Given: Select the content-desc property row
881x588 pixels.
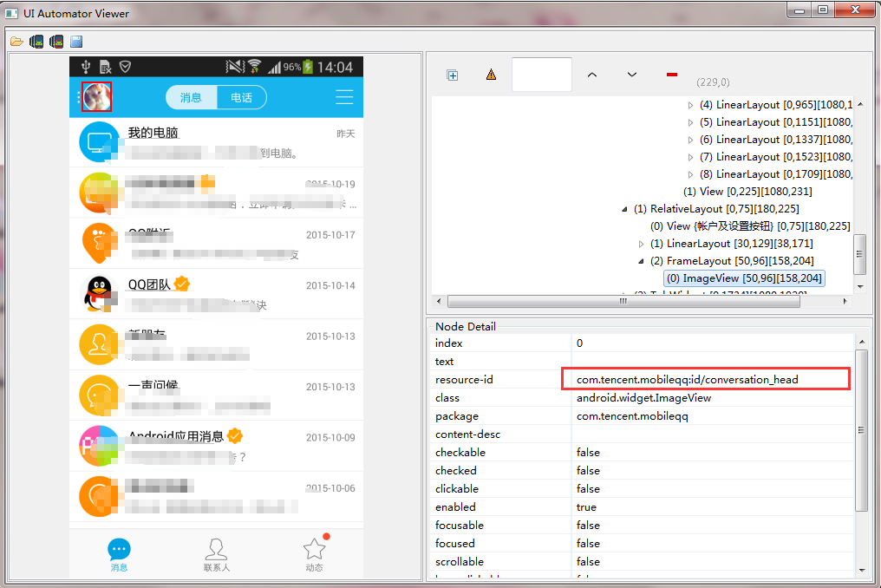Looking at the screenshot, I should coord(643,434).
